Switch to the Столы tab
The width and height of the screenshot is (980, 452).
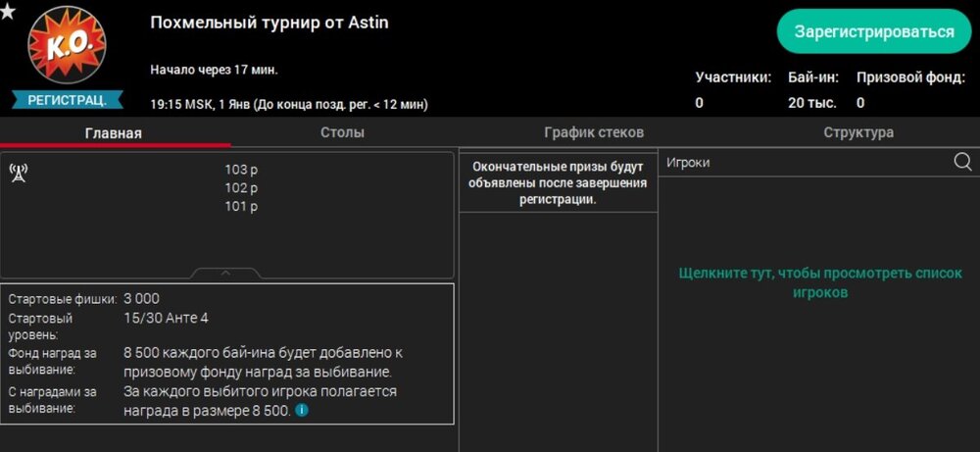pyautogui.click(x=342, y=132)
